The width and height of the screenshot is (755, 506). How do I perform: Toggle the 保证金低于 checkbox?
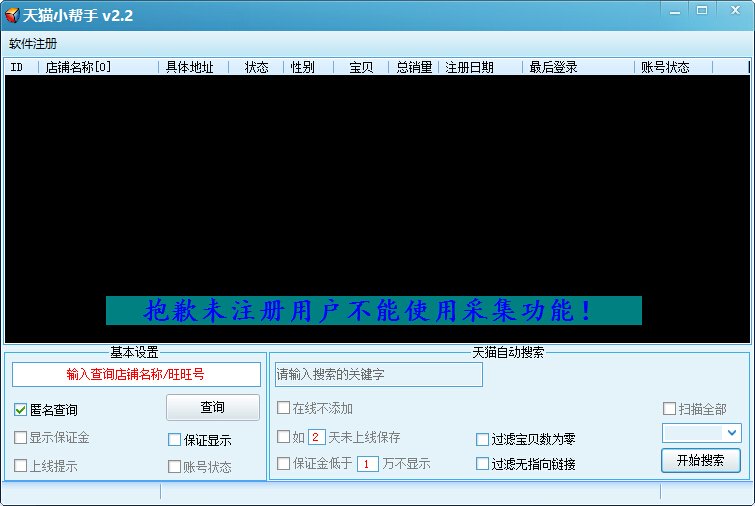pyautogui.click(x=283, y=464)
